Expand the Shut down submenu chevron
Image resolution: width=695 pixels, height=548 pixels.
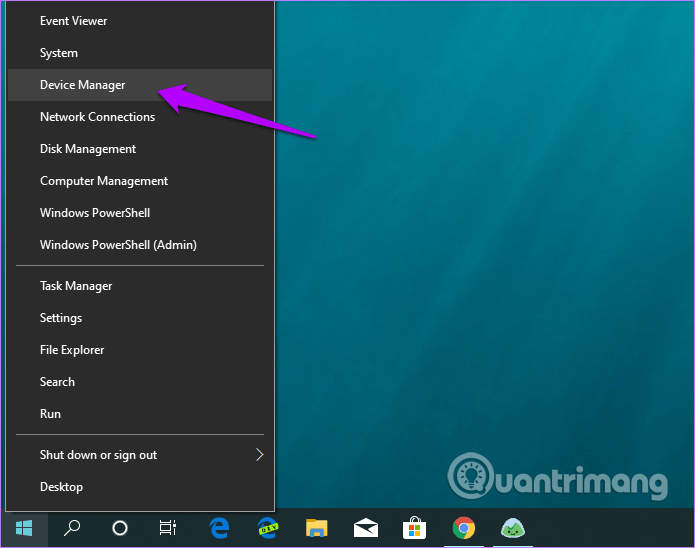pyautogui.click(x=260, y=454)
